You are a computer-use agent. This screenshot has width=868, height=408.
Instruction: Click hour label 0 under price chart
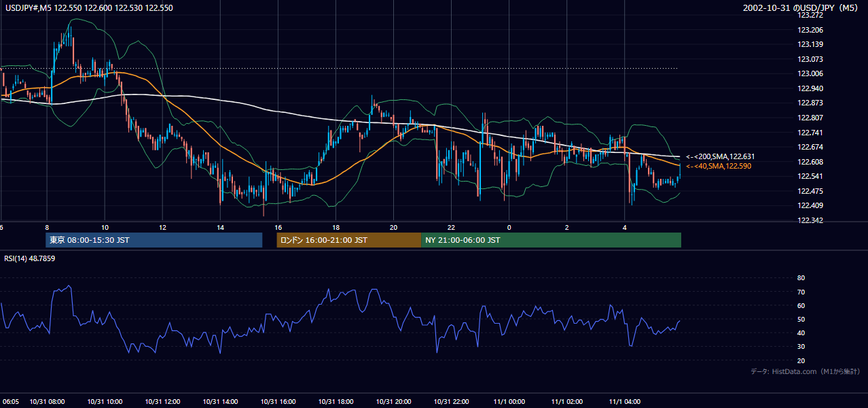pos(509,227)
